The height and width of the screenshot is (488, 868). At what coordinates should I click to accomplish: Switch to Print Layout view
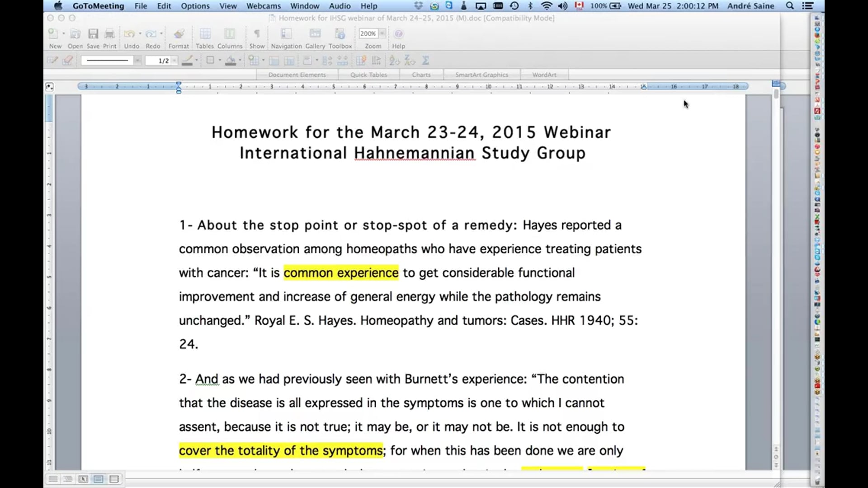click(x=99, y=479)
